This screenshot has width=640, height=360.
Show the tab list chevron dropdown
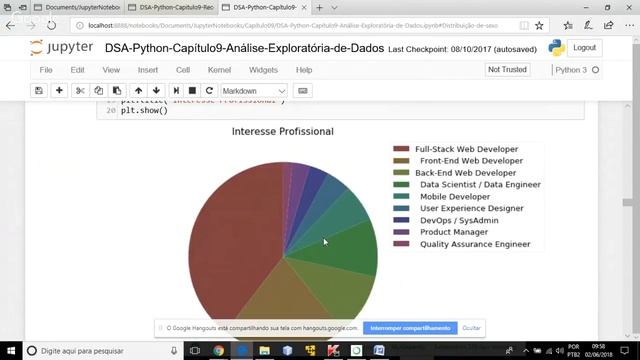tap(334, 7)
